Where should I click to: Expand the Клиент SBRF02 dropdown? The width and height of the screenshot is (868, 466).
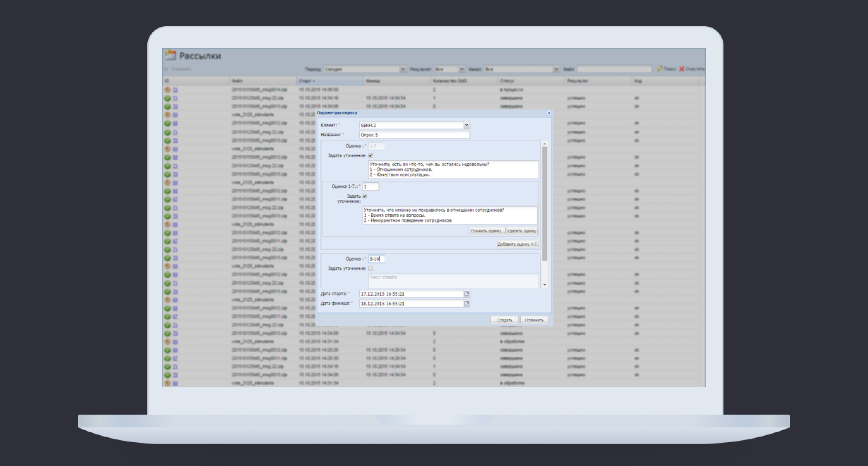(x=467, y=125)
